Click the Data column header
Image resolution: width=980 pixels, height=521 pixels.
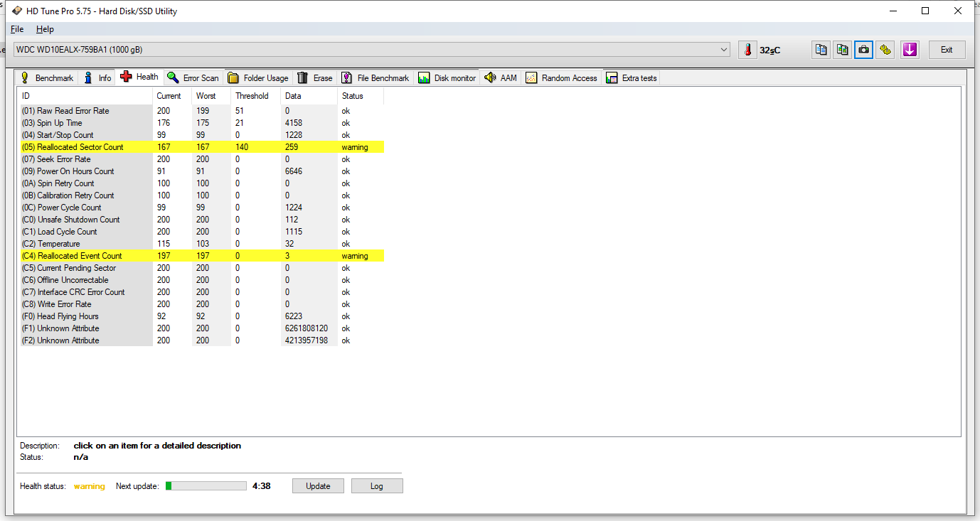(309, 96)
